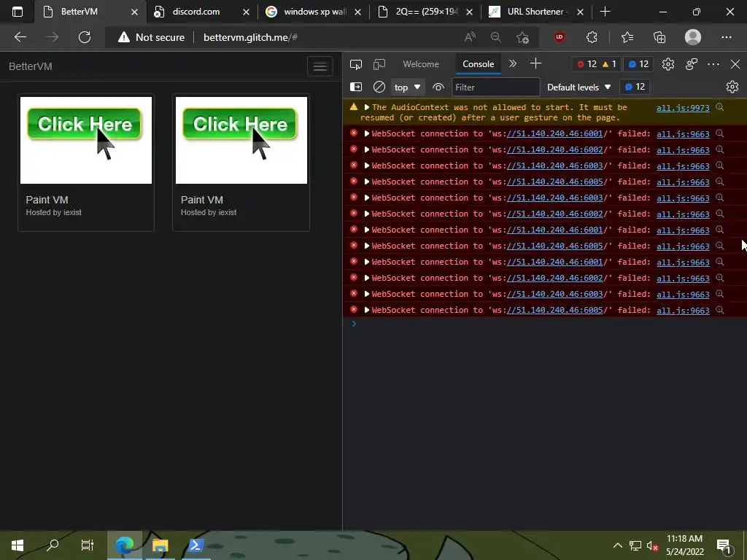
Task: Open Task View on the taskbar
Action: [88, 545]
